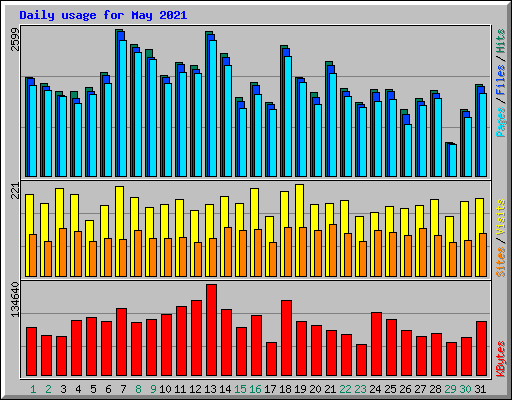Click day label 30 on the x-axis
This screenshot has width=512, height=400.
(465, 389)
